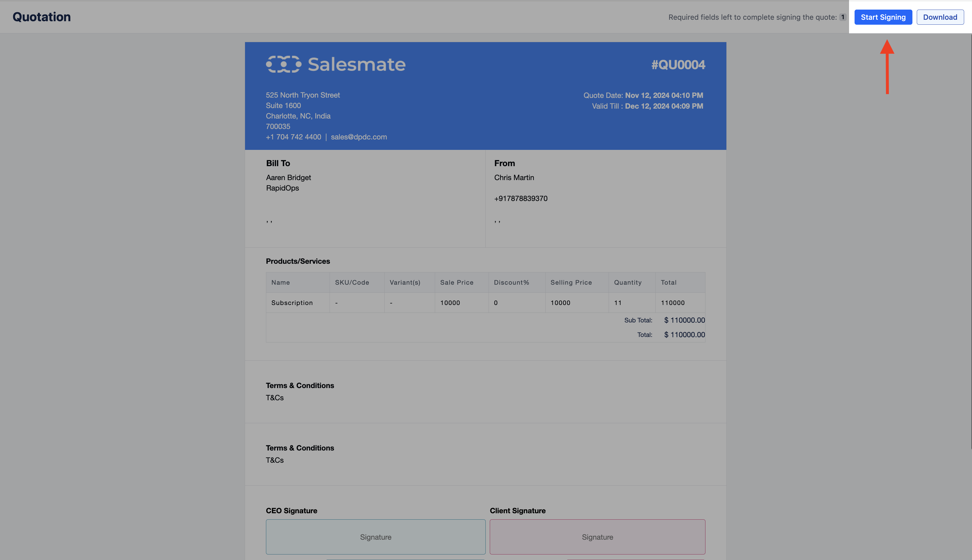972x560 pixels.
Task: Click the quote date 'Nov 12, 2024 04:10 PM'
Action: pyautogui.click(x=664, y=95)
